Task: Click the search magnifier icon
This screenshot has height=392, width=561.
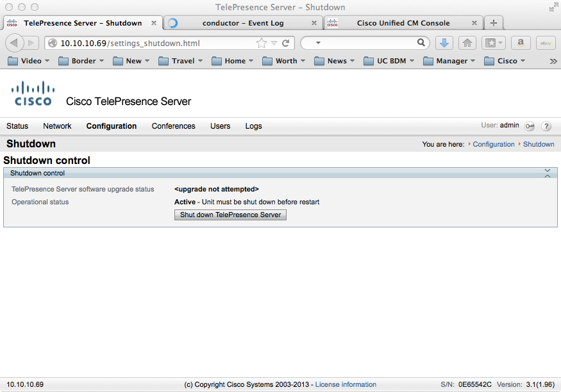Action: 421,43
